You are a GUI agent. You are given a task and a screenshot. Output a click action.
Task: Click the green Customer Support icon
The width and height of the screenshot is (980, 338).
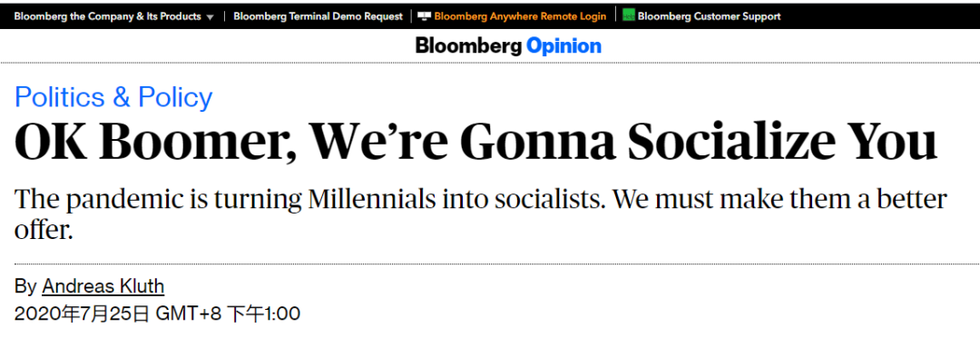click(x=628, y=16)
